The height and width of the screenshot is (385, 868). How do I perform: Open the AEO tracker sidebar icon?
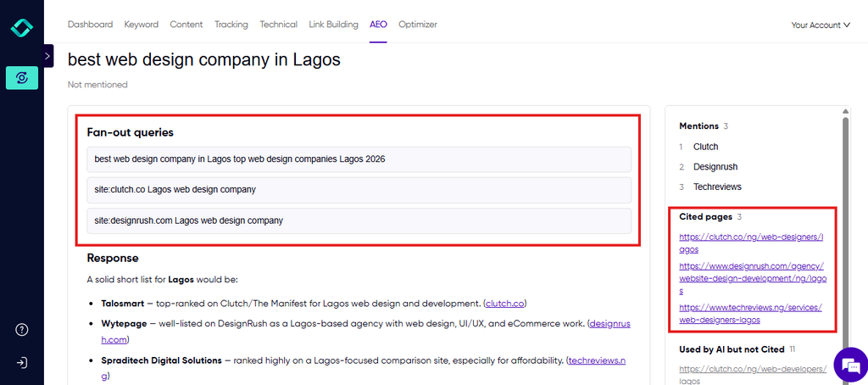tap(21, 78)
